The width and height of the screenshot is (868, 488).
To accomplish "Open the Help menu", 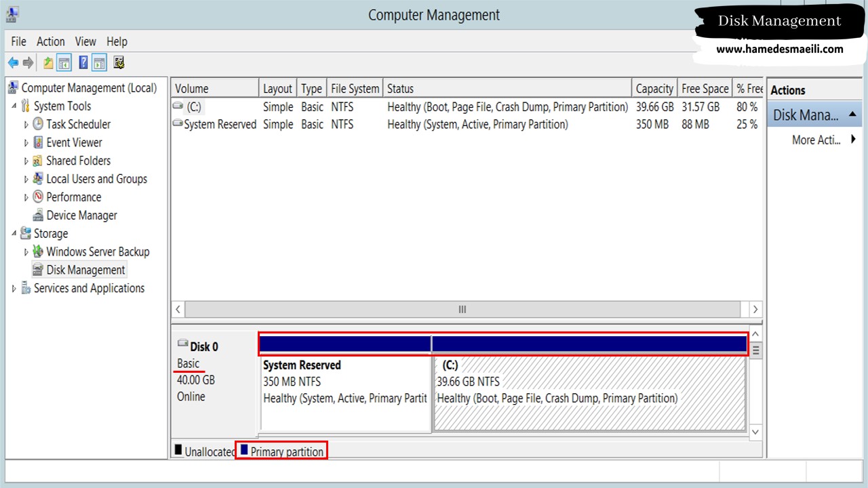I will (117, 41).
